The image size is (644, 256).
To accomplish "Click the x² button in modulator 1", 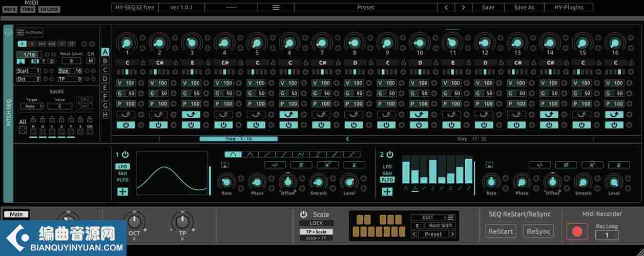I will 327,165.
